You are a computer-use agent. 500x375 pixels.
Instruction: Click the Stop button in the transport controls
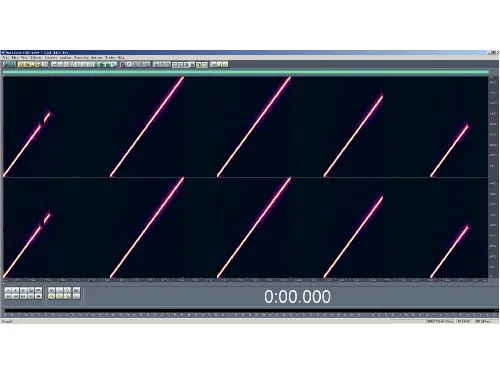8,290
